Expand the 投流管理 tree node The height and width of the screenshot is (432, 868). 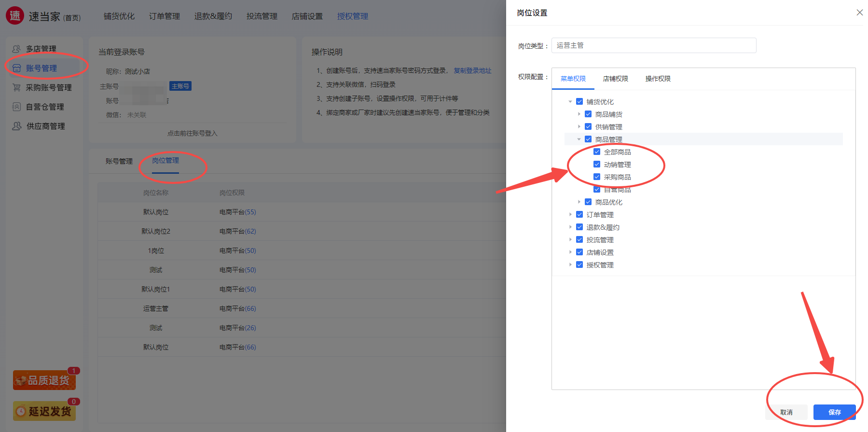click(x=570, y=239)
